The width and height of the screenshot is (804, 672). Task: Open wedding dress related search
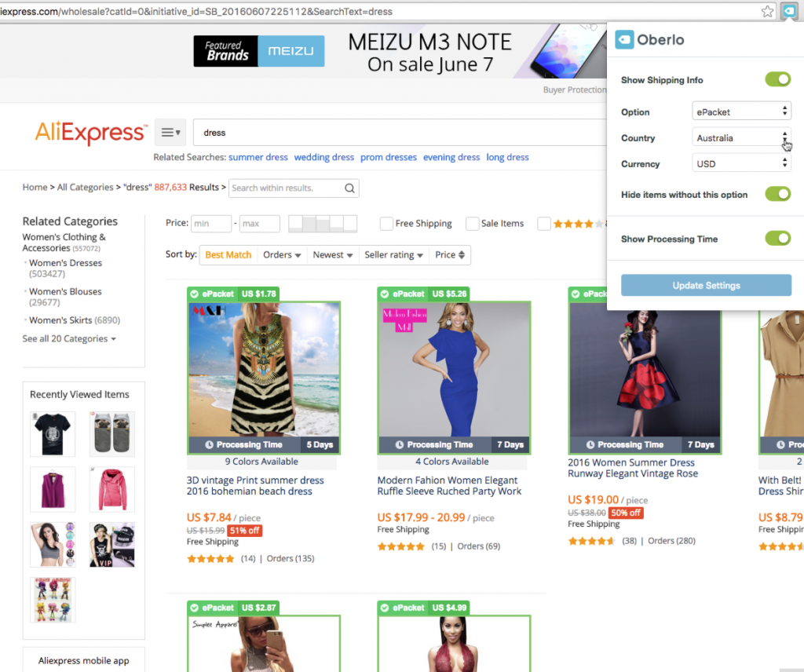pyautogui.click(x=324, y=157)
